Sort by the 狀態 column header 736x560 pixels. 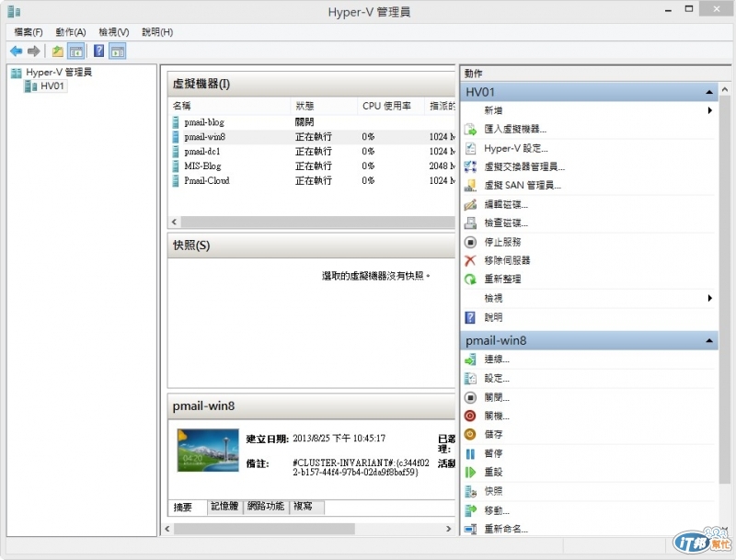324,106
